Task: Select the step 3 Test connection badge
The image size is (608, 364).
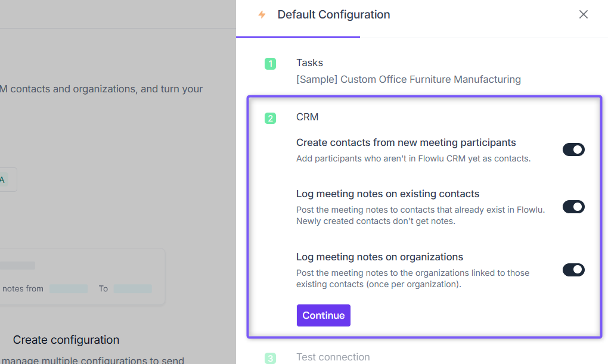Action: 270,358
